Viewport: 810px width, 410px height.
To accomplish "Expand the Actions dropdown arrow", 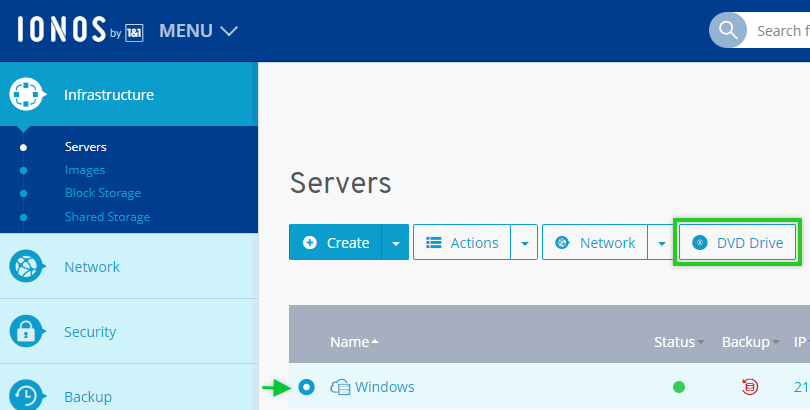I will [524, 243].
